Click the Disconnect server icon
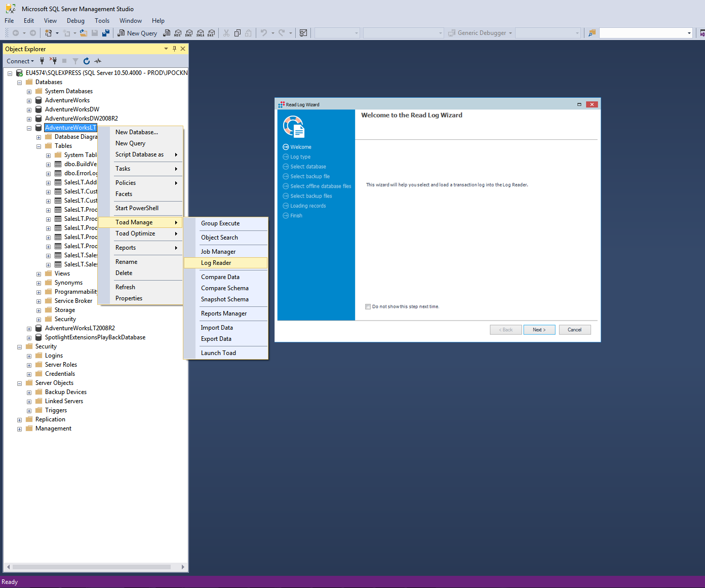This screenshot has height=588, width=705. [x=53, y=61]
